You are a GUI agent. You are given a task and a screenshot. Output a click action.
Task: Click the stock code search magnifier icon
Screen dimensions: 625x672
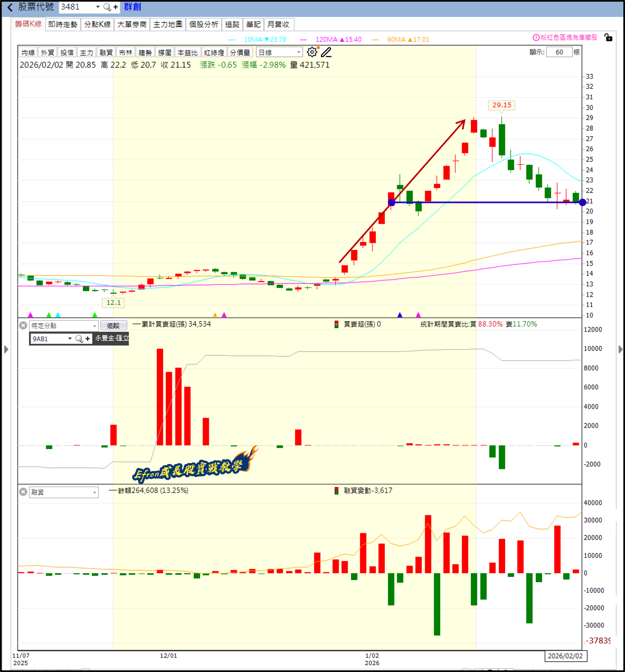click(x=107, y=7)
